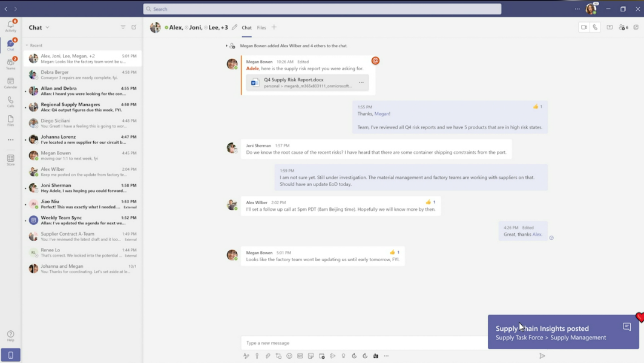Open more options for Q4 Supply Risk Report
Image resolution: width=644 pixels, height=363 pixels.
click(x=361, y=82)
